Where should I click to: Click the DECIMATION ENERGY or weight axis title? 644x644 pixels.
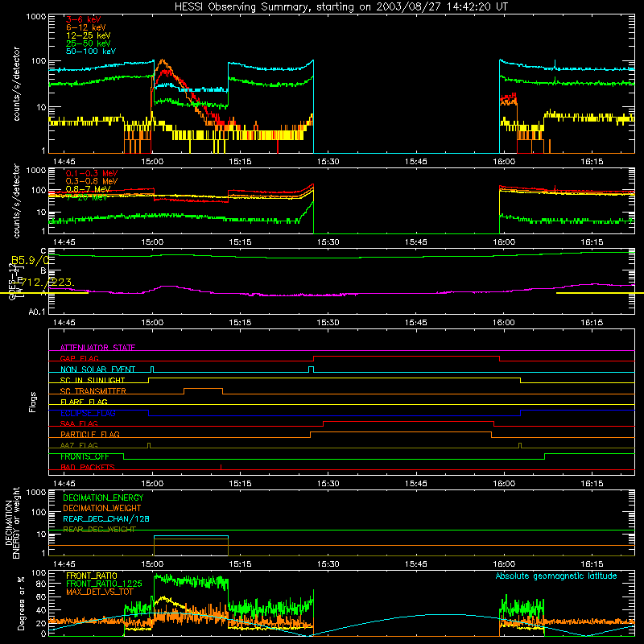point(12,522)
